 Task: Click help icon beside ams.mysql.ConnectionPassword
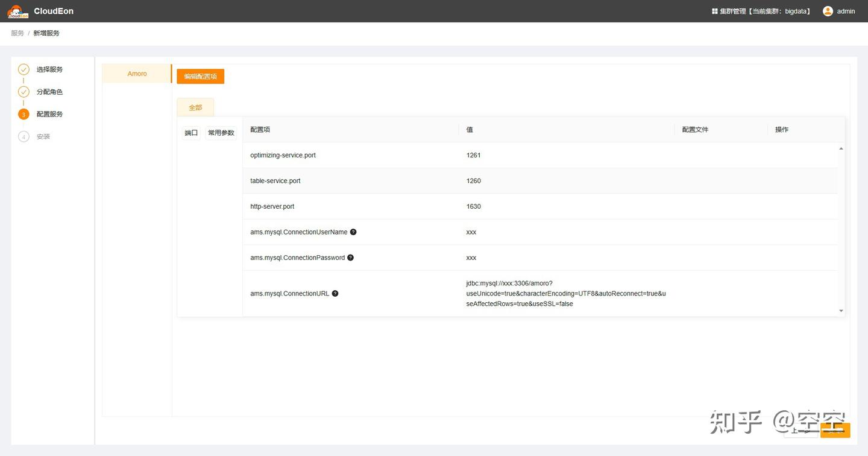pyautogui.click(x=351, y=258)
